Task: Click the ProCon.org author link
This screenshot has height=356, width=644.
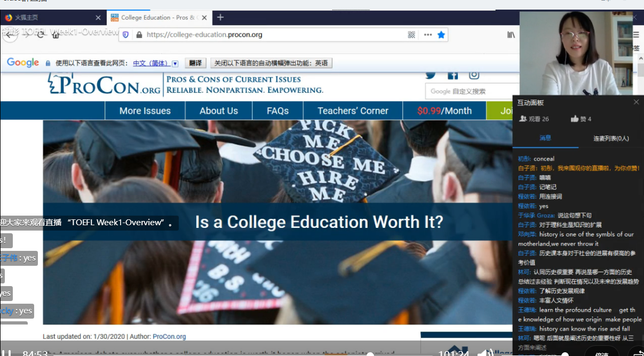Action: point(169,337)
